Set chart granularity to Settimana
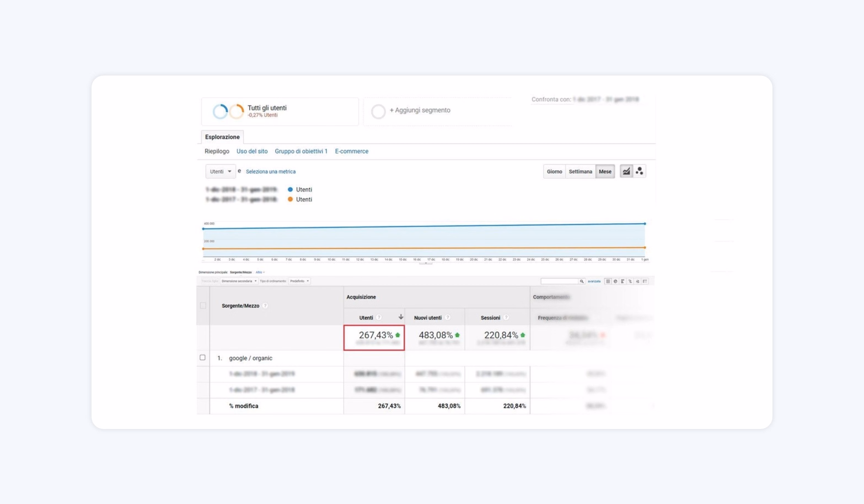864x504 pixels. [x=580, y=171]
